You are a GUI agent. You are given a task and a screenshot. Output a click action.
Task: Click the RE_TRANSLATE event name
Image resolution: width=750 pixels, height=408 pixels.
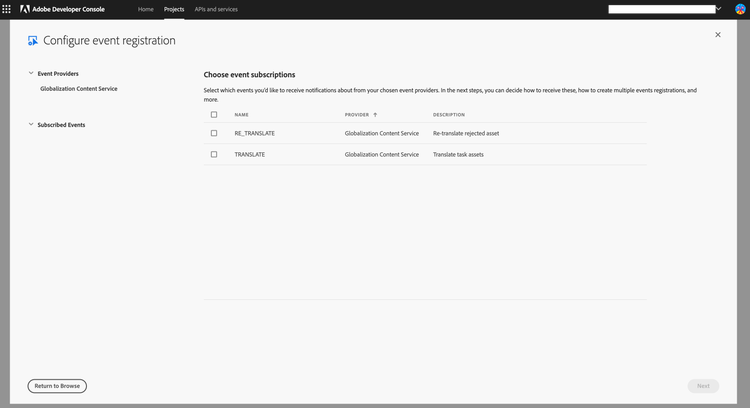pyautogui.click(x=254, y=133)
